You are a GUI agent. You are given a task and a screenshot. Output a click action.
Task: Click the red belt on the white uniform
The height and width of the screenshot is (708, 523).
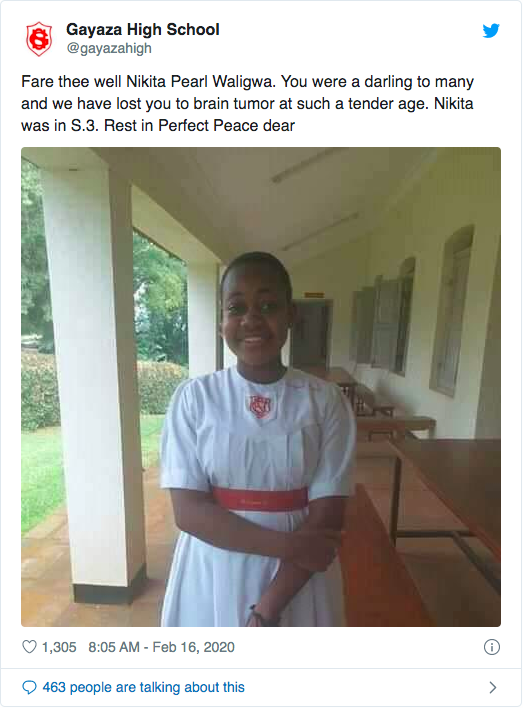point(260,499)
